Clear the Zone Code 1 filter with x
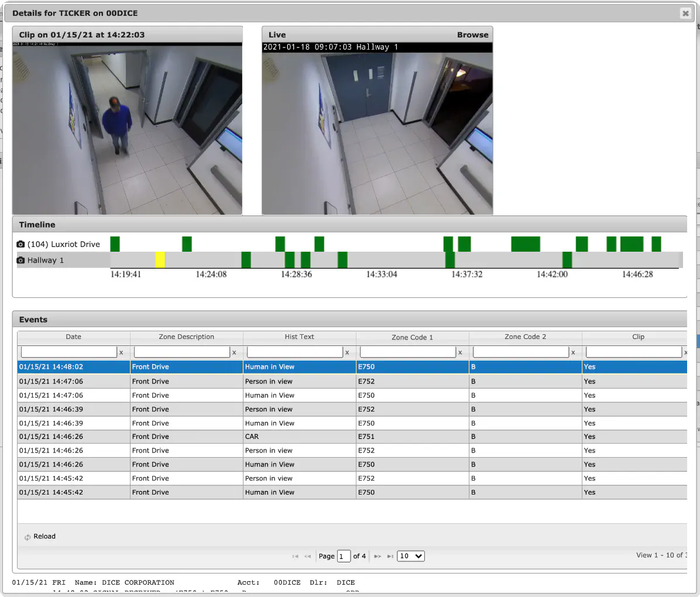 click(460, 353)
